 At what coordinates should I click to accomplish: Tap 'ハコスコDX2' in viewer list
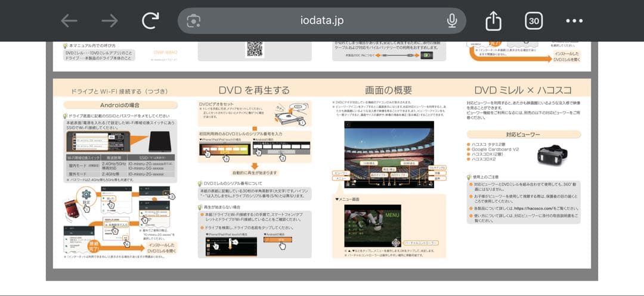[484, 159]
